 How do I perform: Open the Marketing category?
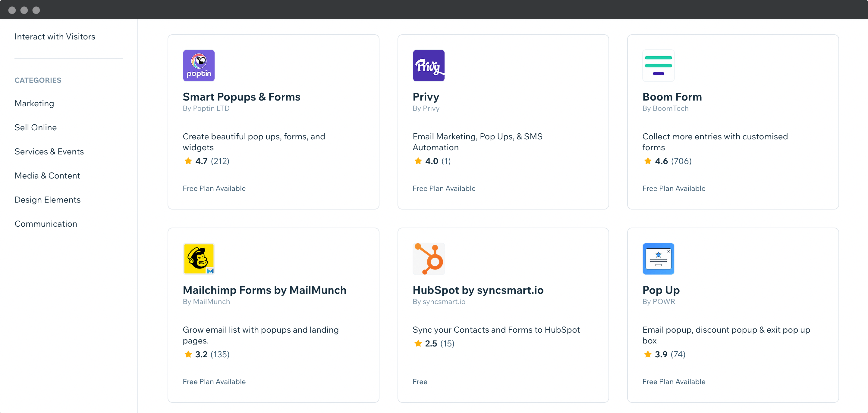[x=34, y=103]
